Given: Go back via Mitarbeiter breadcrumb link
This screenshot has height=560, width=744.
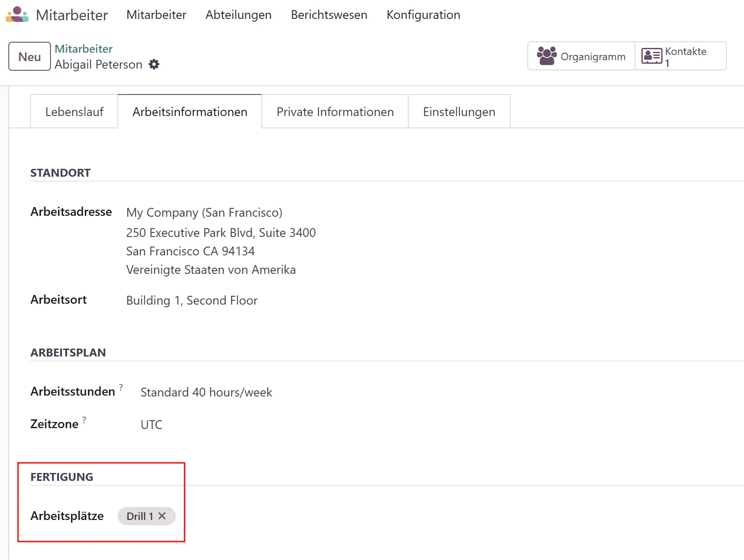Looking at the screenshot, I should (83, 49).
